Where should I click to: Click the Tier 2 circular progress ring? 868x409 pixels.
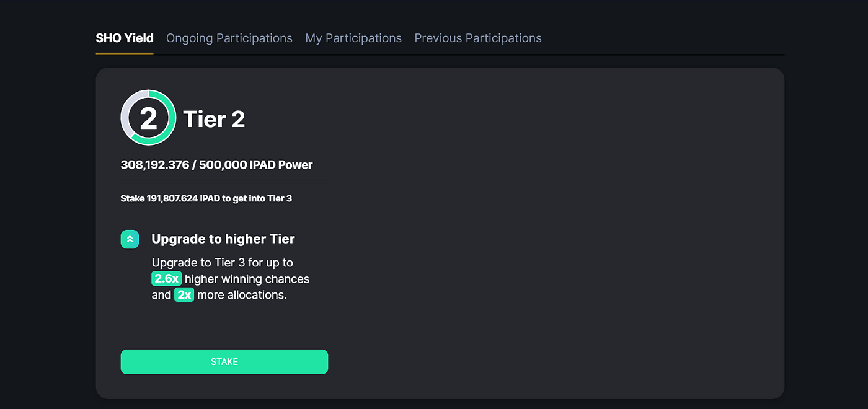[148, 118]
